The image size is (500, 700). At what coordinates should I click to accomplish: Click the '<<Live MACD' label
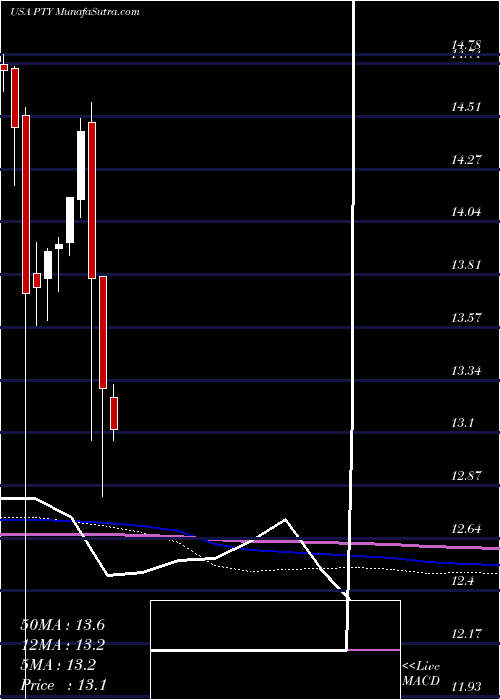point(421,674)
